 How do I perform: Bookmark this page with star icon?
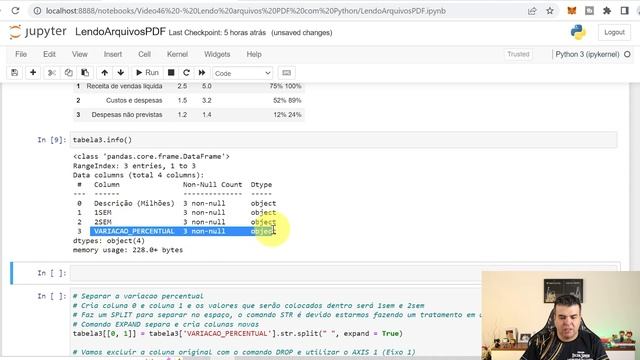point(550,11)
